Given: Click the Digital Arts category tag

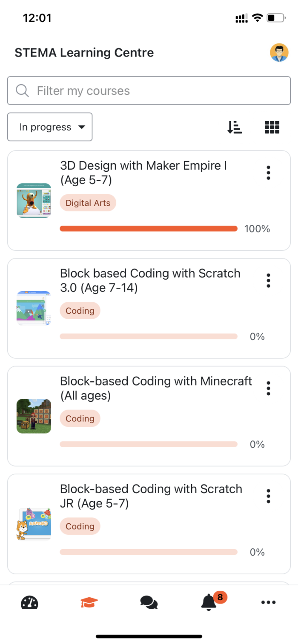Looking at the screenshot, I should coord(88,203).
